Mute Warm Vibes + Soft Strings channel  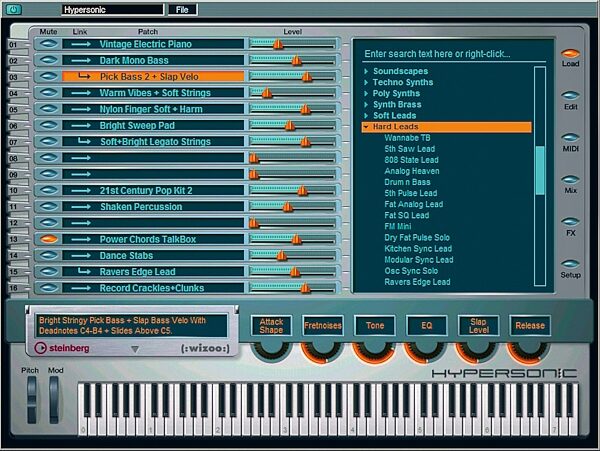[x=49, y=93]
